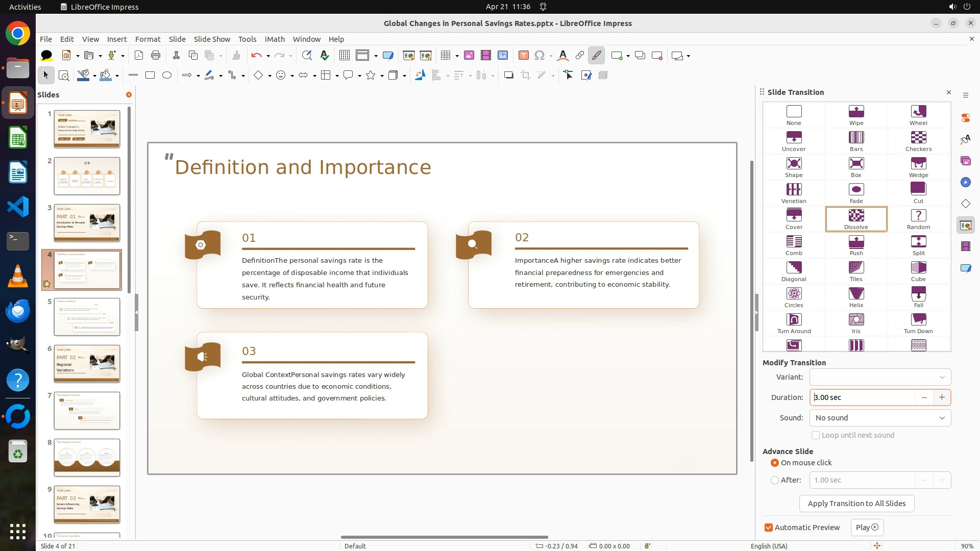Open the Display Views toolbar dropdown arrow
The image size is (980, 551).
pyautogui.click(x=376, y=56)
